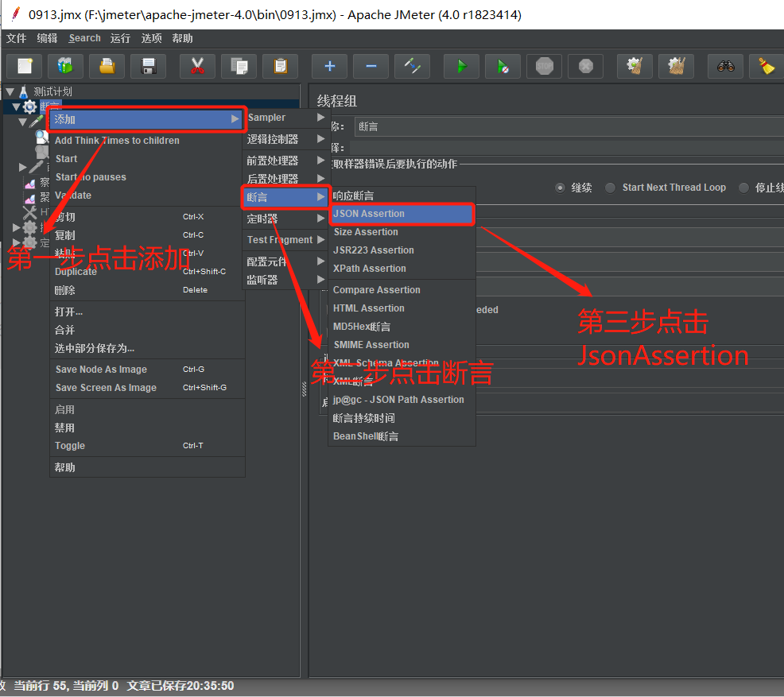Click the Stop test icon

(x=545, y=66)
